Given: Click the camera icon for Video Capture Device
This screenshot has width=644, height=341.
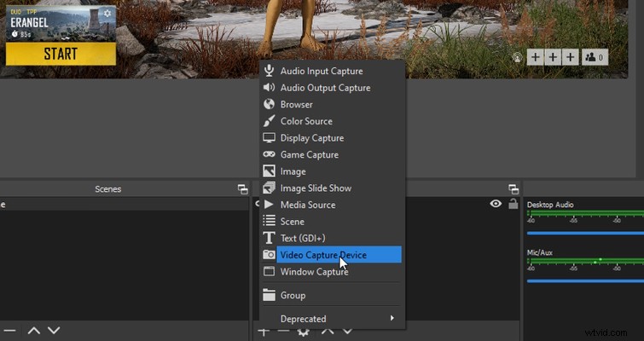Looking at the screenshot, I should pos(269,254).
